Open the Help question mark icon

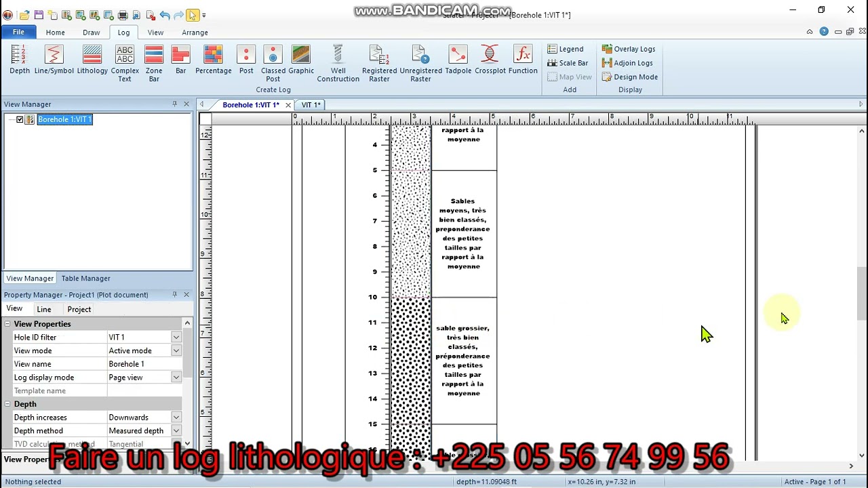pyautogui.click(x=824, y=31)
